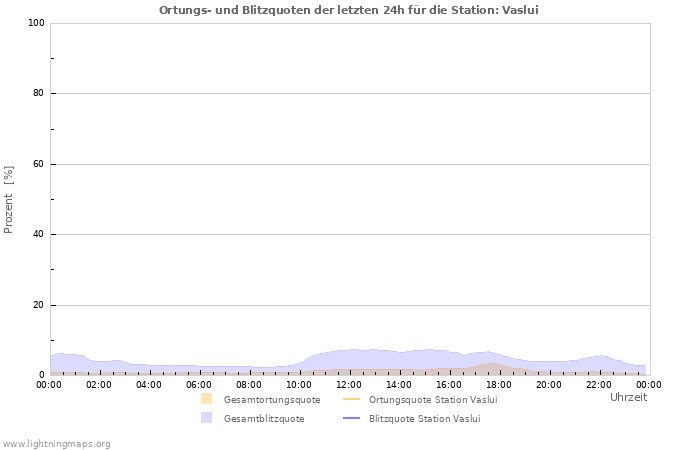Screen dimensions: 700x450
Task: Click the 80 percent axis label
Action: coord(38,93)
